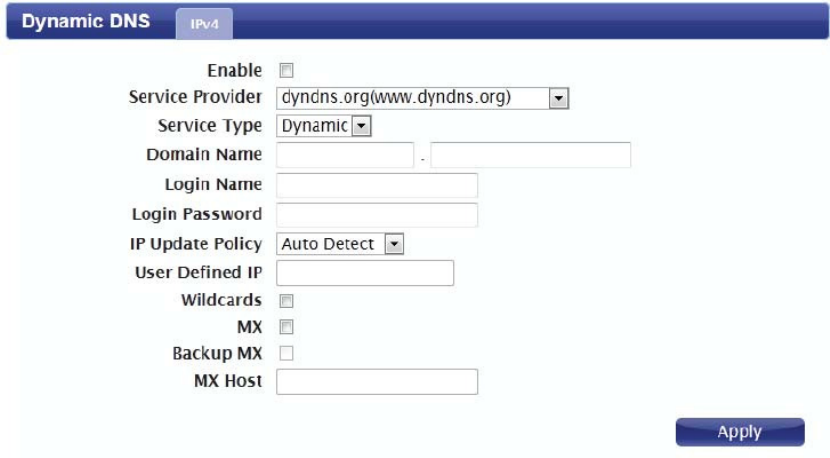Focus the MX Host text box
Screen dimensions: 830x458
[x=376, y=382]
